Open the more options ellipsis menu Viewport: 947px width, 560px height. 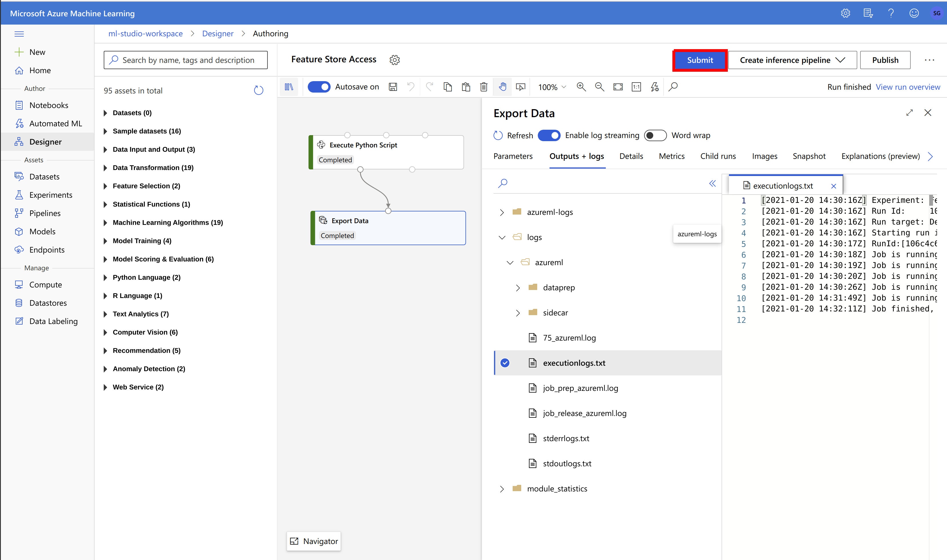point(929,60)
